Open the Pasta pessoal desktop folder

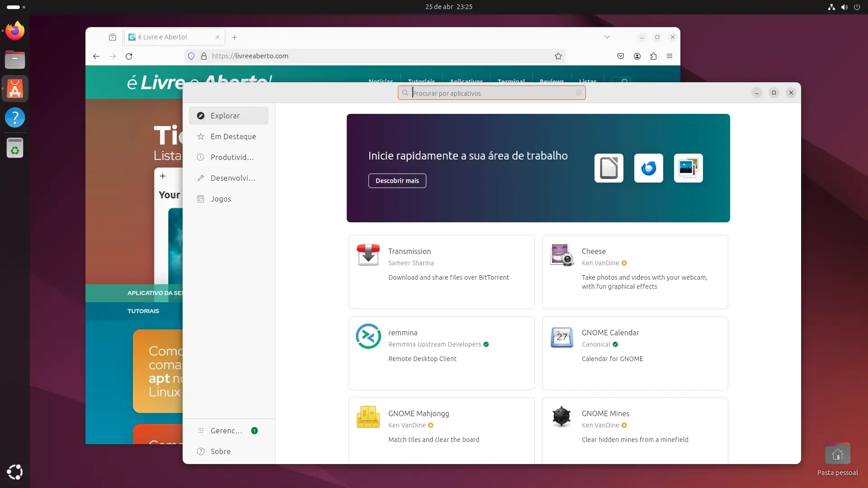[837, 459]
